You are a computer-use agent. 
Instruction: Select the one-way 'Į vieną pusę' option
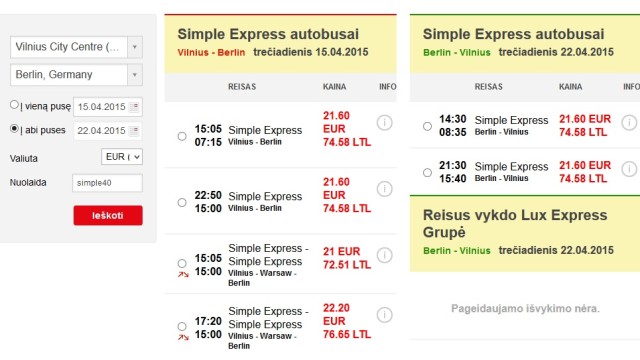14,105
